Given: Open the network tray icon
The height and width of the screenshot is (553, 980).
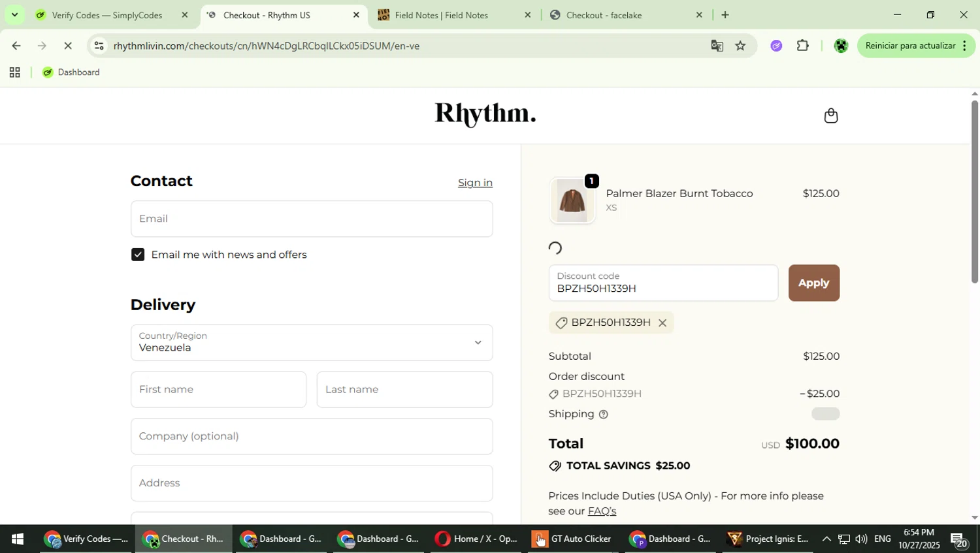Looking at the screenshot, I should tap(844, 539).
